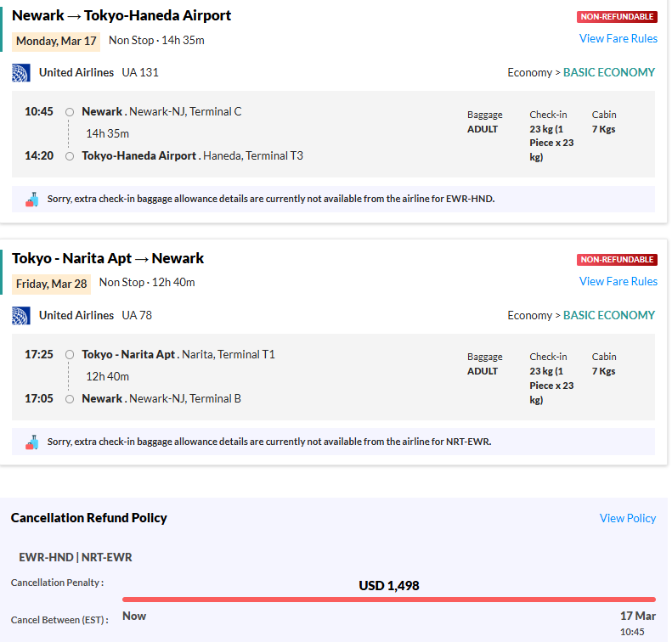Screen dimensions: 672x642
Task: Open View Fare Rules for Newark to Tokyo-Haneda
Action: pyautogui.click(x=618, y=38)
